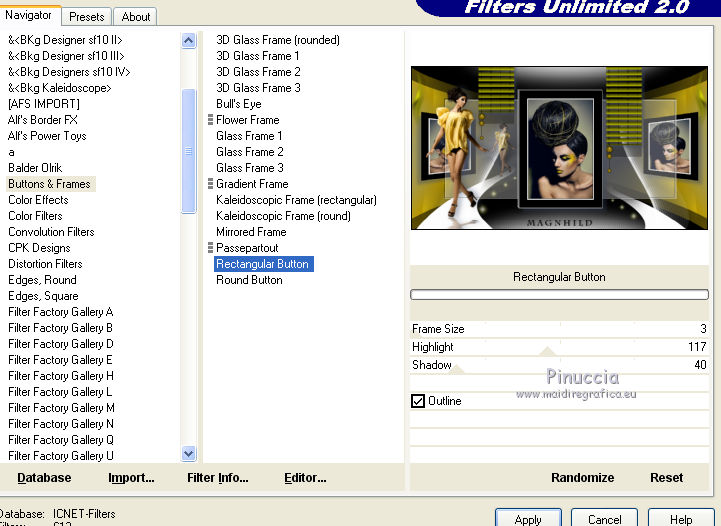721x526 pixels.
Task: Select Glass Frame 3
Action: point(250,168)
